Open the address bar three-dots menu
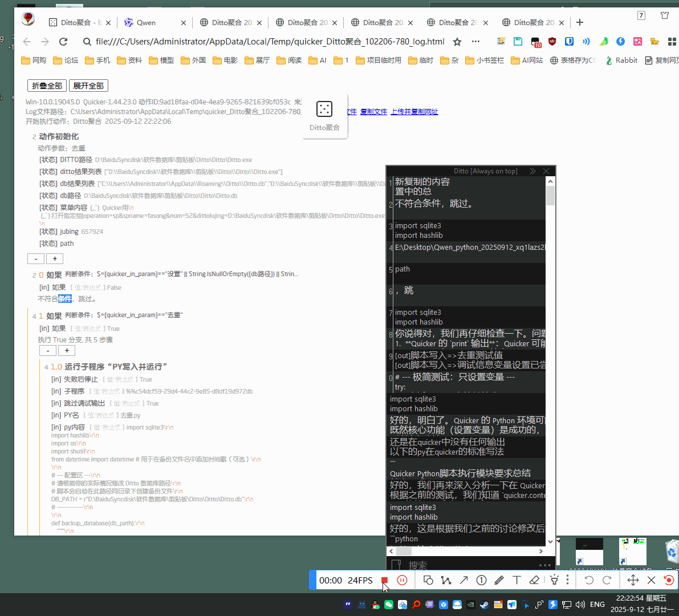679x616 pixels. click(476, 42)
